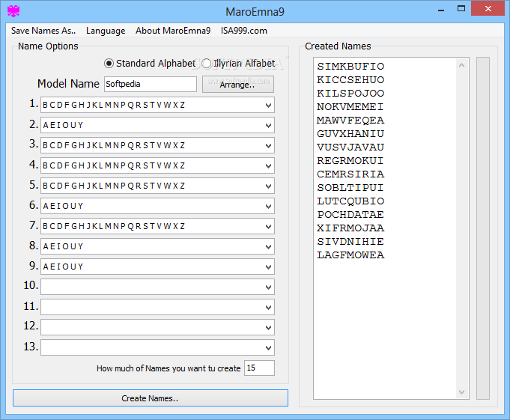Screen dimensions: 510x420
Task: Expand dropdown for letter position 3
Action: click(268, 145)
